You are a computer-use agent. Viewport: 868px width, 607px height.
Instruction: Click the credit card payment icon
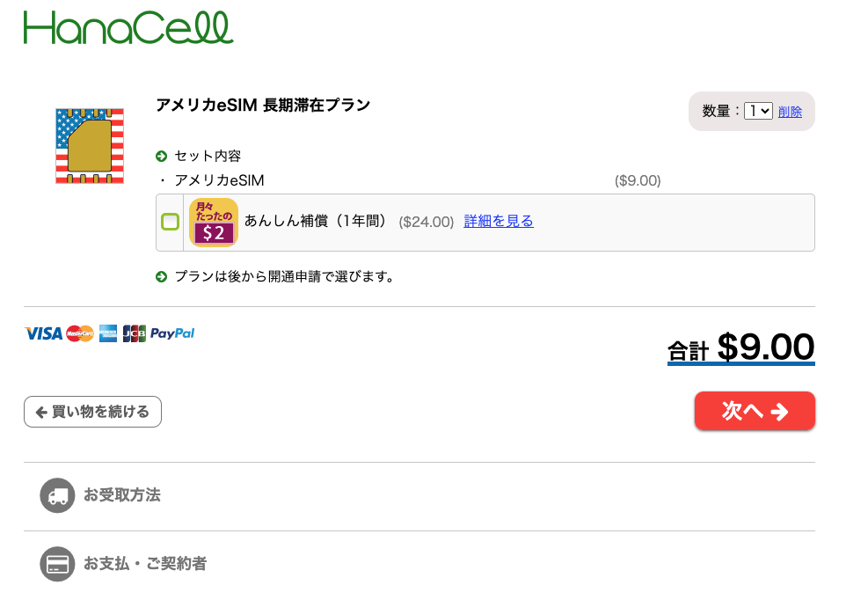[x=57, y=564]
